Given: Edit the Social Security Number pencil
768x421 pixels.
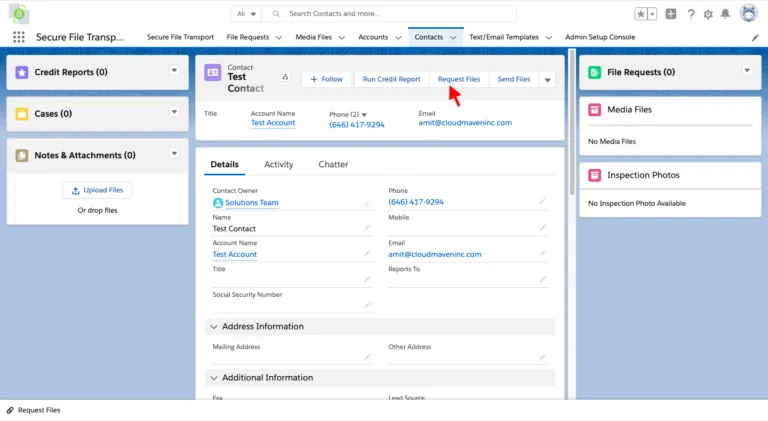Looking at the screenshot, I should 367,305.
